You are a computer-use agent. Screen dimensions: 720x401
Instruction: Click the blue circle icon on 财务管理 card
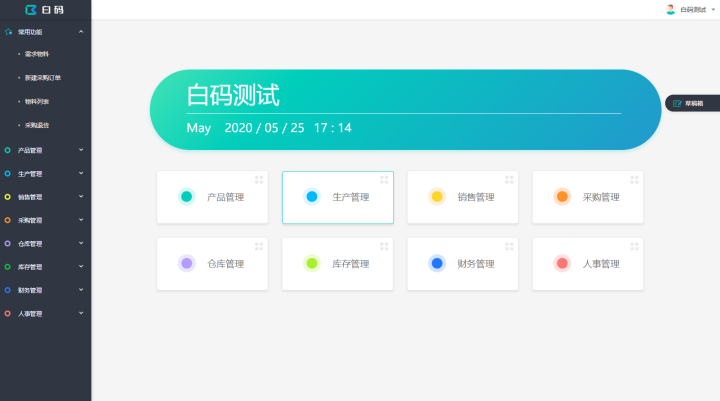[x=437, y=264]
